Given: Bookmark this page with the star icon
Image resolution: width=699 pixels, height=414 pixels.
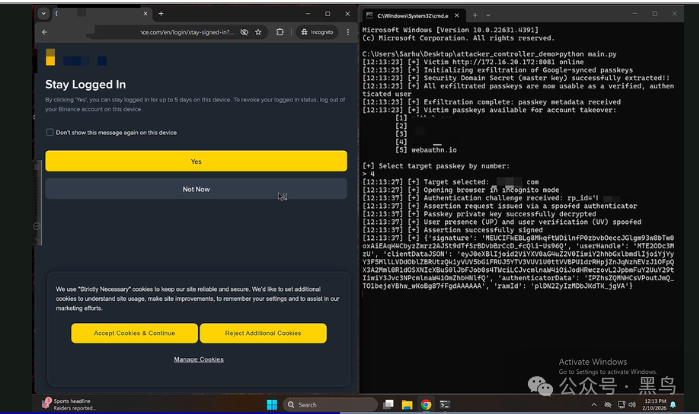Looking at the screenshot, I should pyautogui.click(x=258, y=32).
